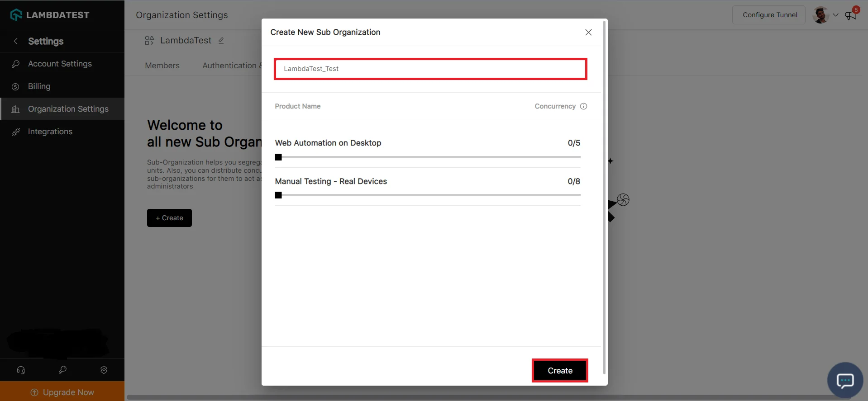Go to Billing settings

point(39,86)
